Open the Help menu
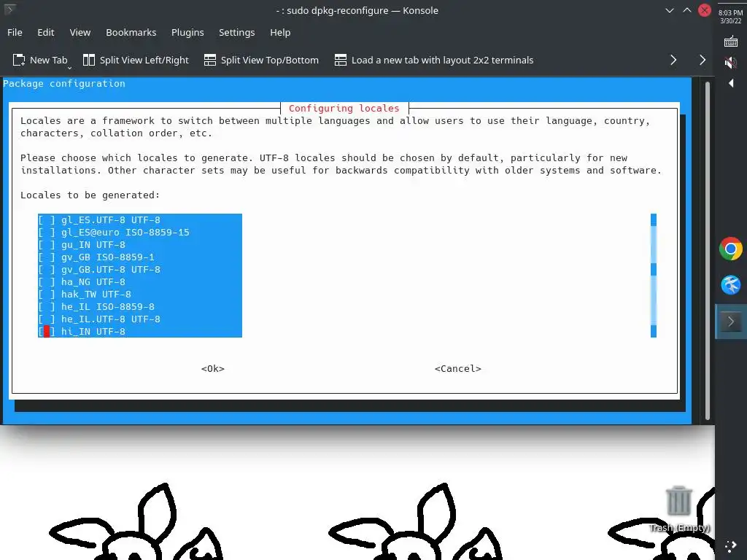 280,32
